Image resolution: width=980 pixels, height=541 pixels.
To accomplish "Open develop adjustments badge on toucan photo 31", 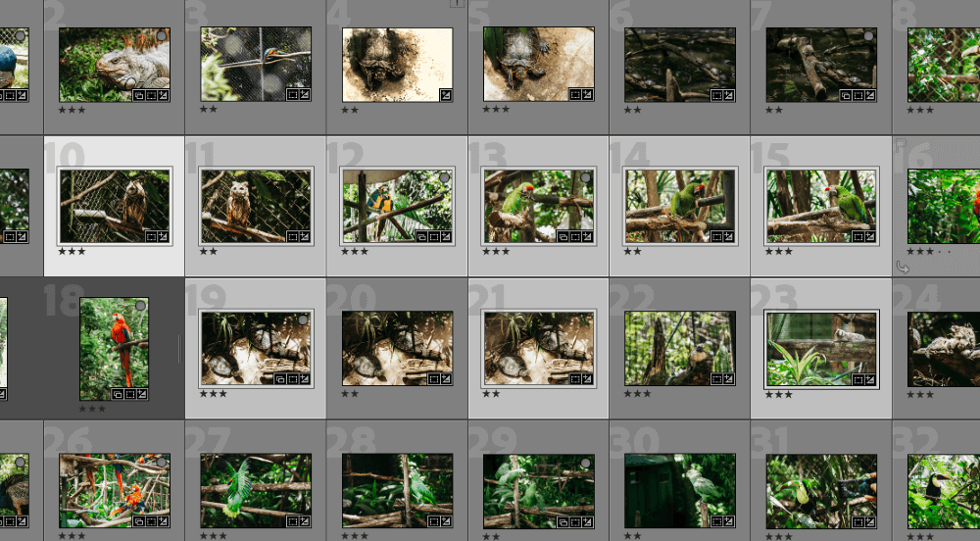I will pos(870,521).
